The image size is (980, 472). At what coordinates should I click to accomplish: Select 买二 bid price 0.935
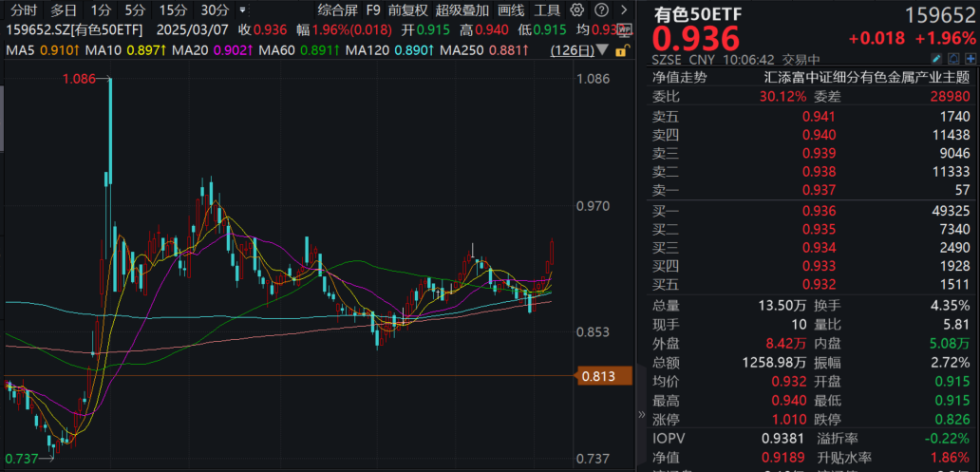(819, 229)
